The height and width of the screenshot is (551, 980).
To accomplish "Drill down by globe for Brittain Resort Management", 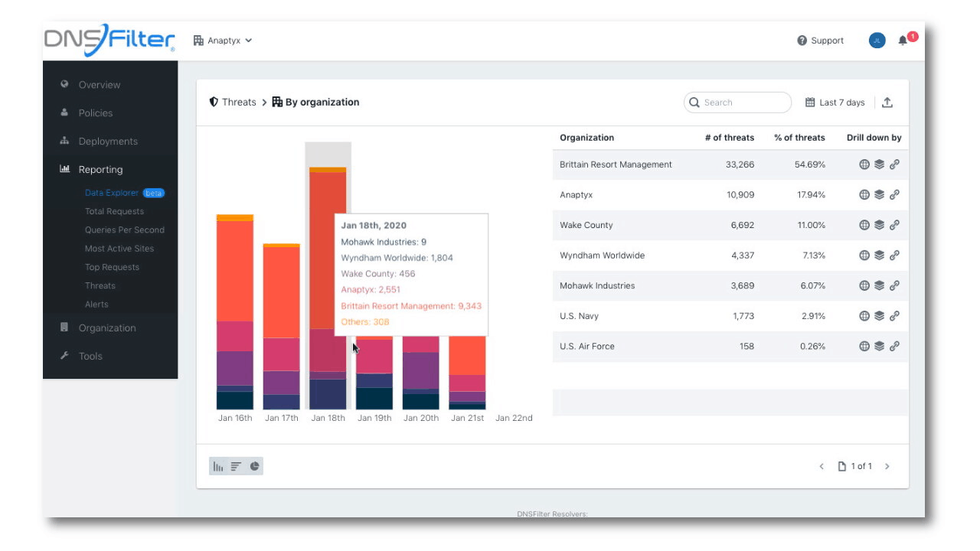I will pos(864,165).
